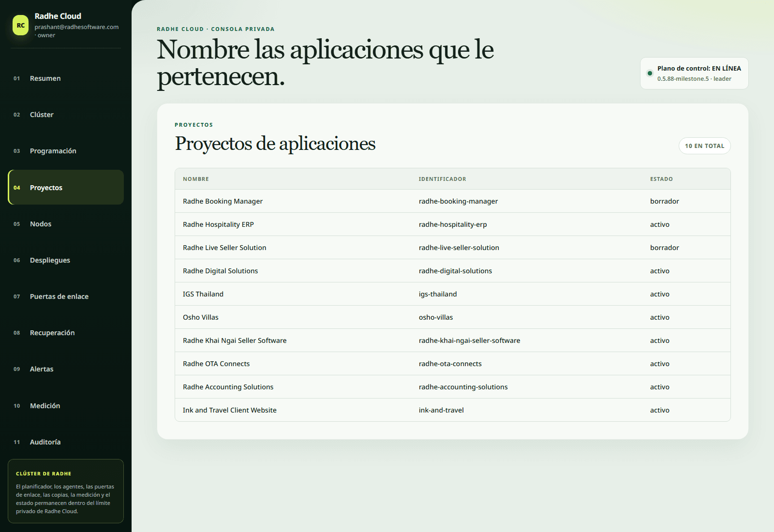Open Medición in the sidebar
774x532 pixels.
coord(66,406)
